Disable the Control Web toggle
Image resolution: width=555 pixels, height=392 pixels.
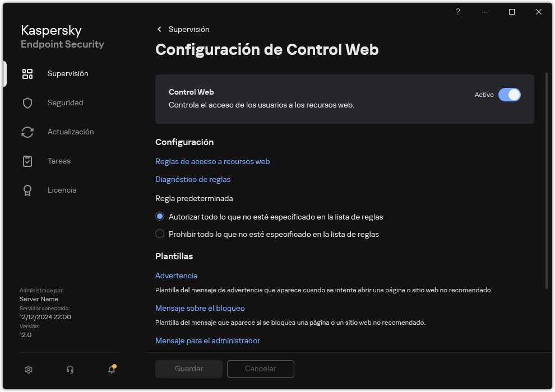pos(510,95)
